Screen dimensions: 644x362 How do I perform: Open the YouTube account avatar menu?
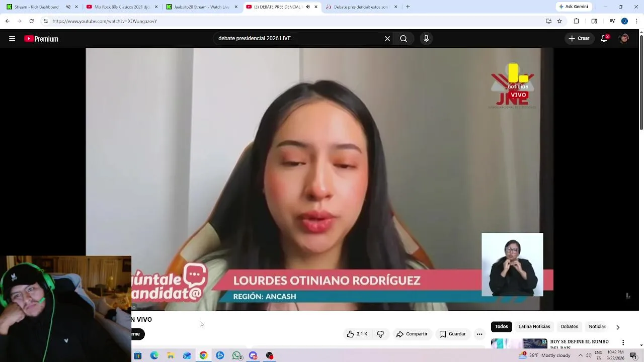624,39
